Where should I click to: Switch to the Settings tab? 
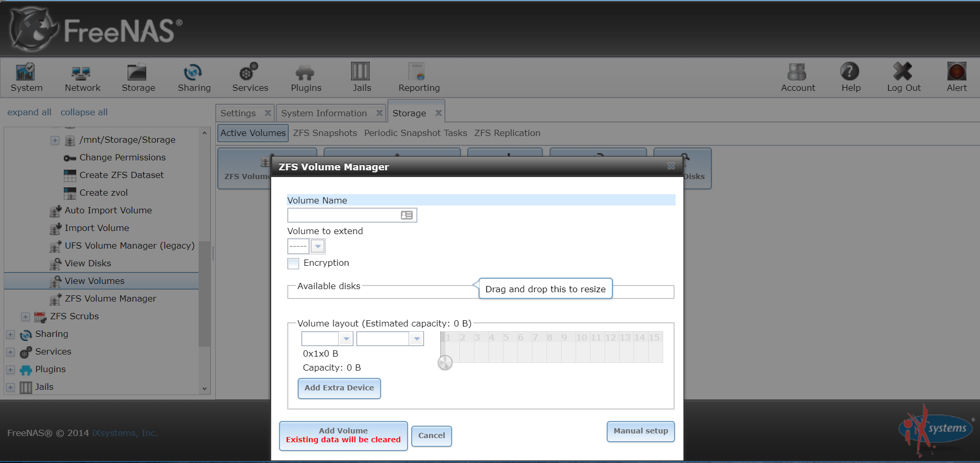pyautogui.click(x=238, y=113)
